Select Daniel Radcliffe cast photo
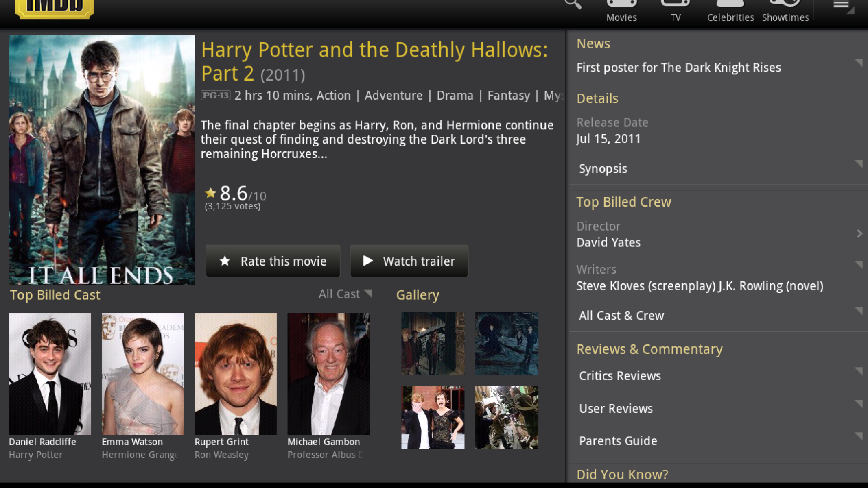Viewport: 868px width, 488px height. point(50,374)
